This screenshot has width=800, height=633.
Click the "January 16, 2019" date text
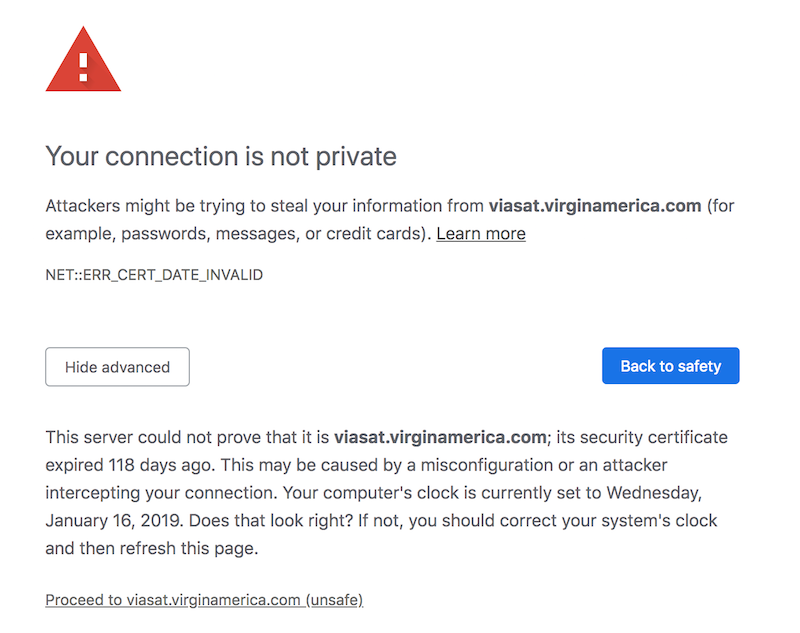click(113, 521)
